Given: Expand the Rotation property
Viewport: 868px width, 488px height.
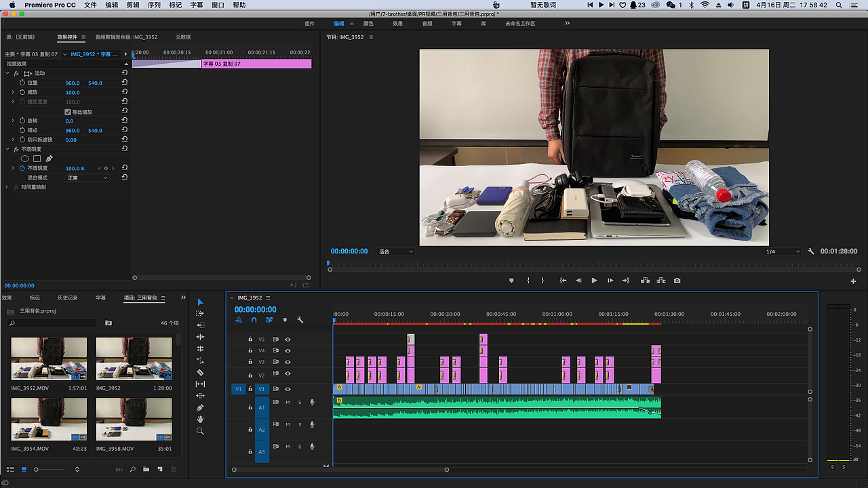Looking at the screenshot, I should click(x=13, y=121).
